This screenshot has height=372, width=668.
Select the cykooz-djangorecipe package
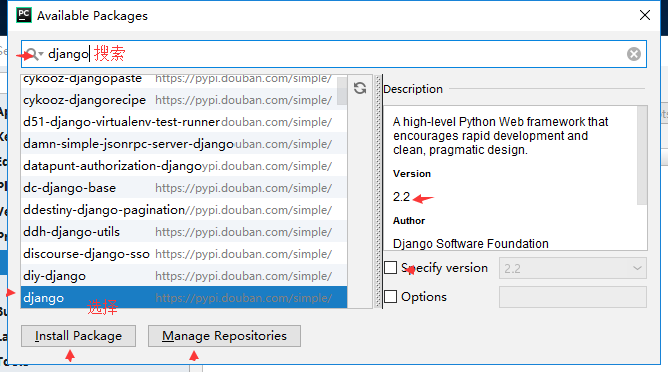(184, 100)
